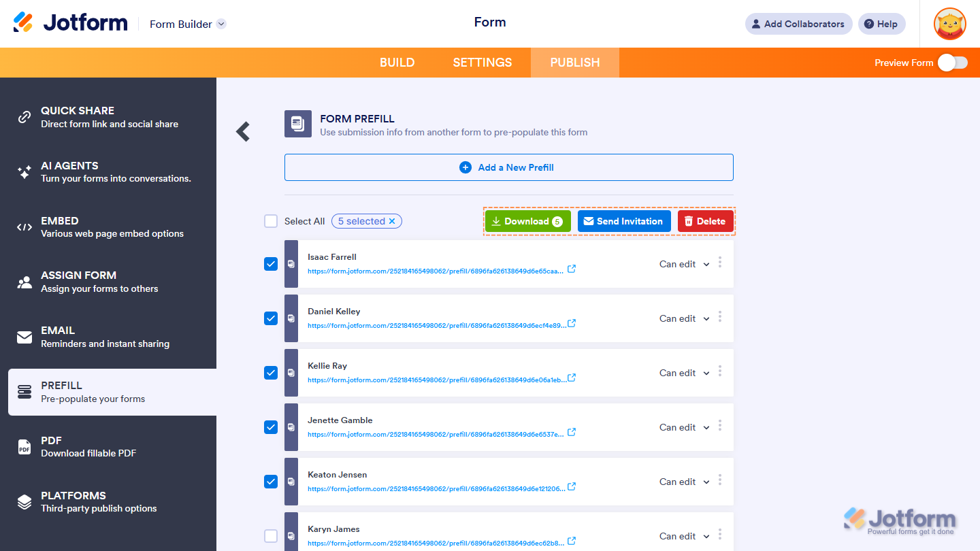Select the PDF download sidebar icon
Image resolution: width=980 pixels, height=551 pixels.
(x=24, y=446)
